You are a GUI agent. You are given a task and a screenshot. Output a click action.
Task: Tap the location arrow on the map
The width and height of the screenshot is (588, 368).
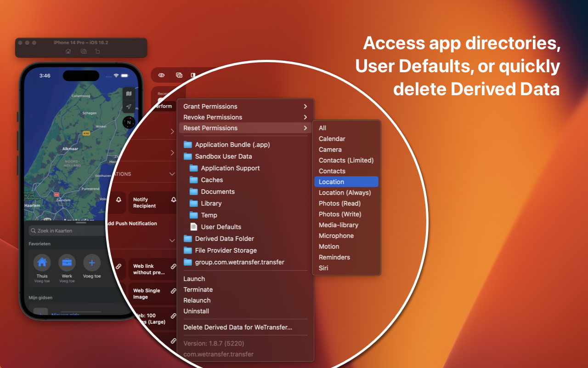tap(129, 107)
